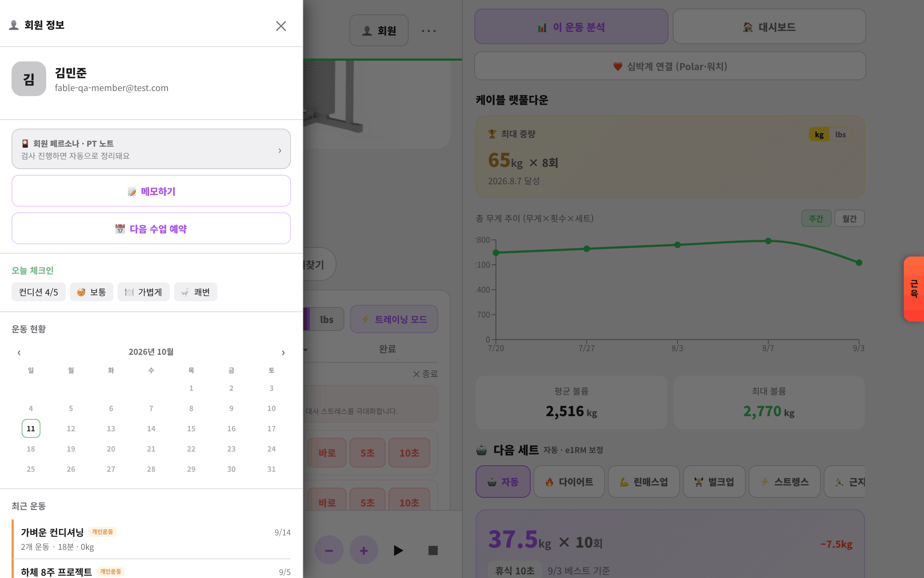
Task: Switch max weight unit to lbs
Action: pyautogui.click(x=840, y=134)
